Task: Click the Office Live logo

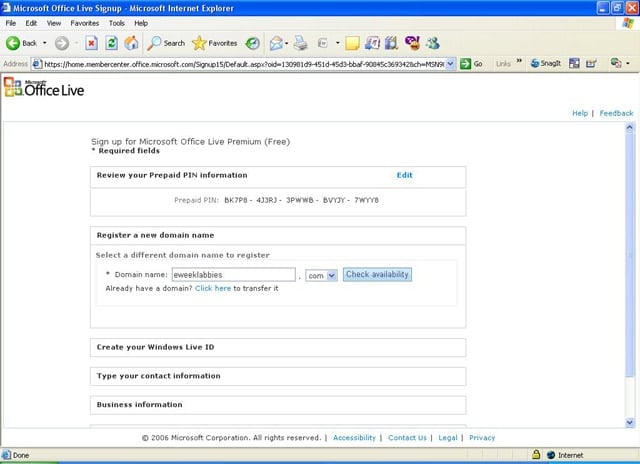Action: point(44,87)
